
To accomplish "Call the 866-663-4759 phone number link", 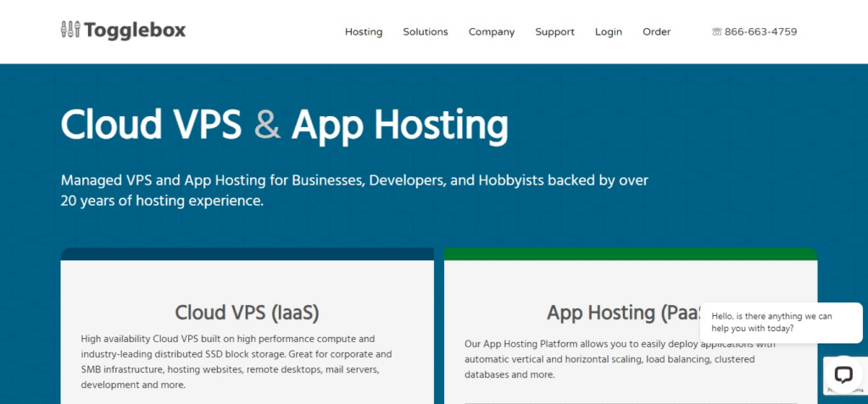I will (760, 32).
